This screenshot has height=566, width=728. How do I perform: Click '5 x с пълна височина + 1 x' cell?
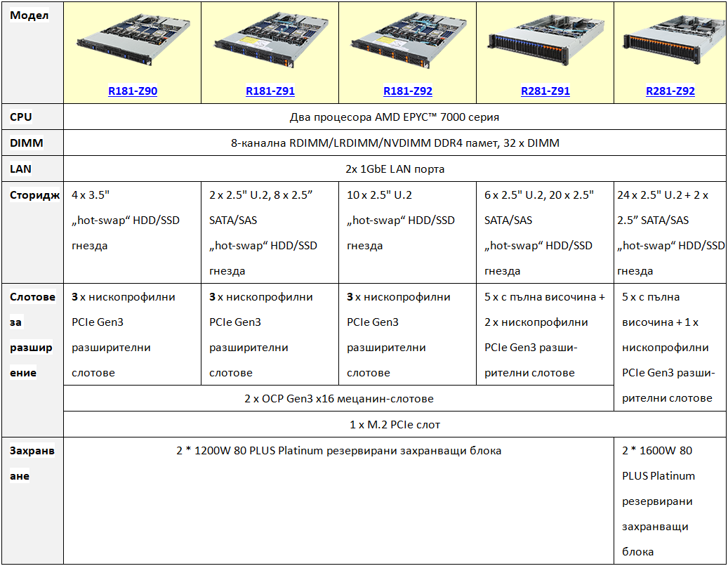[x=670, y=347]
